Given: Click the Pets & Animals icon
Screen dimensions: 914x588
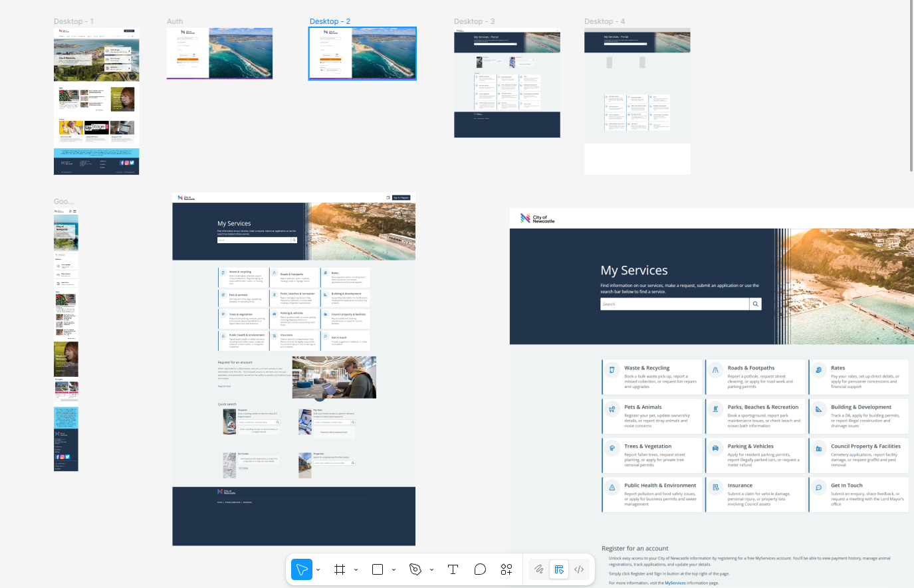Looking at the screenshot, I should (x=612, y=409).
